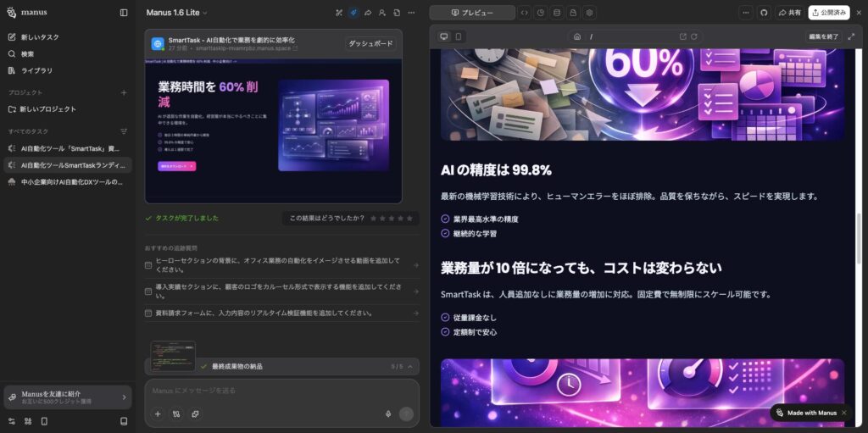Rate the result one star

point(373,218)
